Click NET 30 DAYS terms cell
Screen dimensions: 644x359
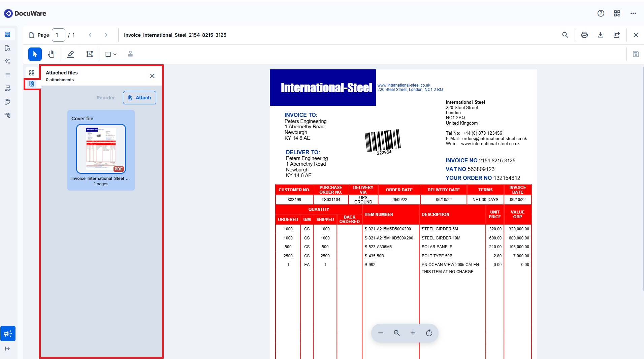coord(485,200)
